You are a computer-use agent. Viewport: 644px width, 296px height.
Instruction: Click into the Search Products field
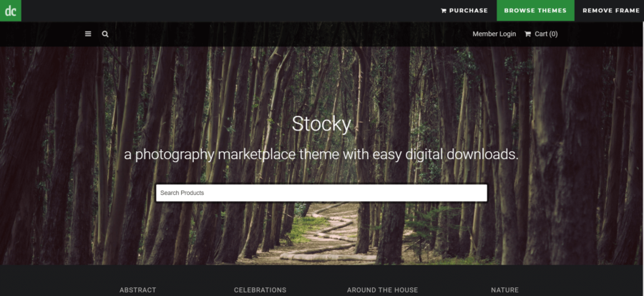(321, 193)
